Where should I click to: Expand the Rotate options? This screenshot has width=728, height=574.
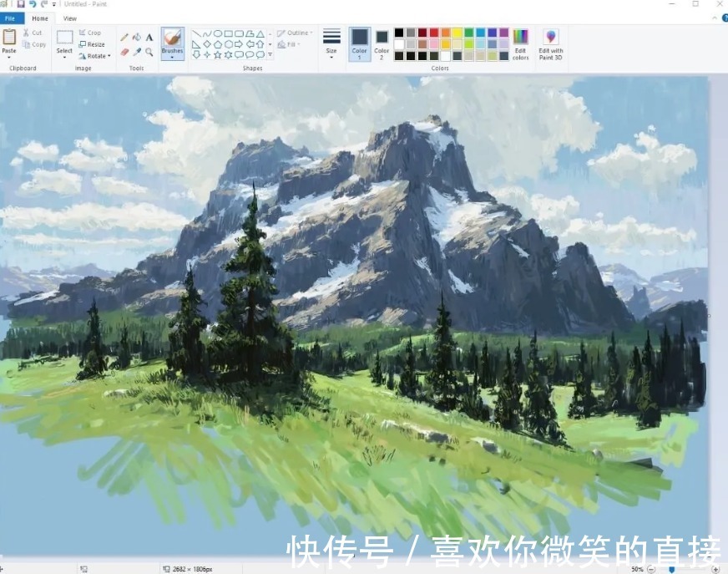[x=94, y=56]
